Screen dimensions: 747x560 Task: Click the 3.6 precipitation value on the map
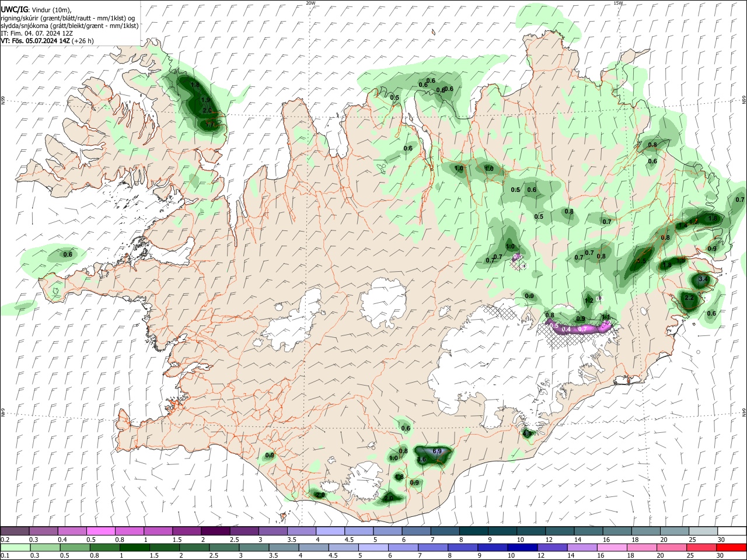click(422, 460)
